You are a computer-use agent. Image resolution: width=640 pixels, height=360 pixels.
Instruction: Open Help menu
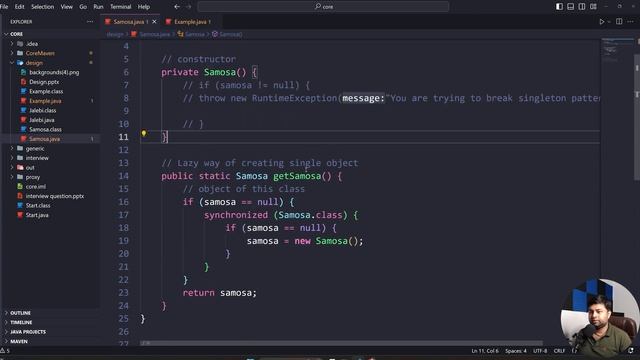tap(144, 7)
